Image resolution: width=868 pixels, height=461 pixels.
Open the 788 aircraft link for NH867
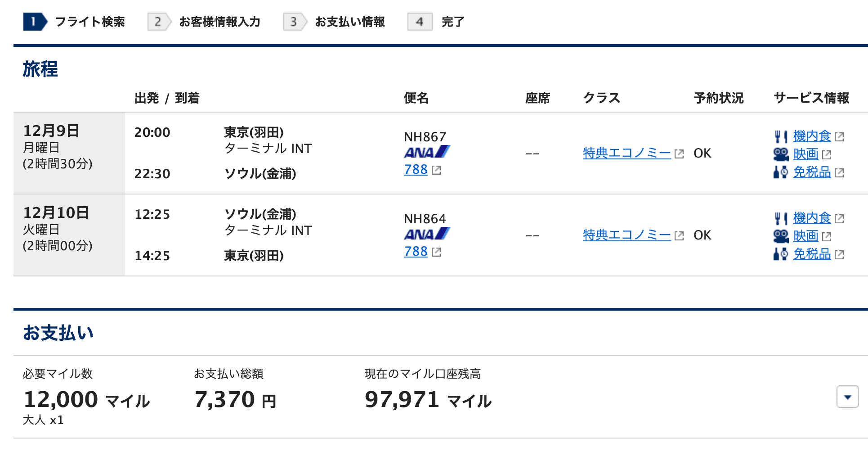pos(416,170)
